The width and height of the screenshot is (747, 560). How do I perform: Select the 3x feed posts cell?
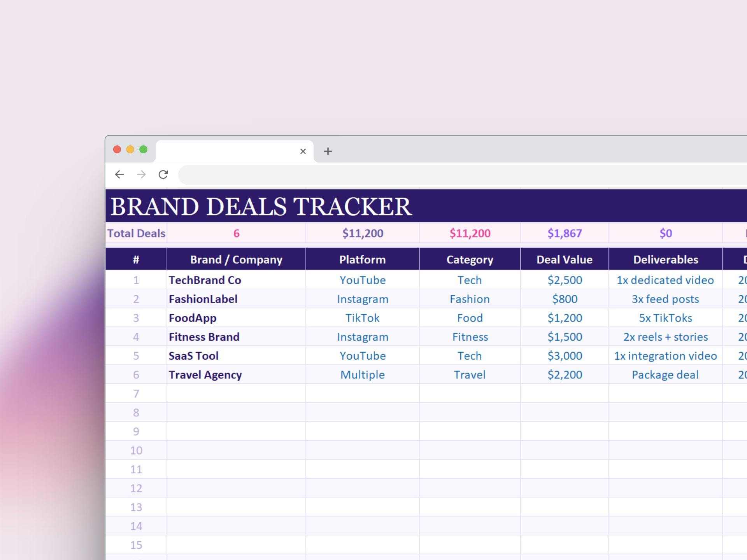[666, 299]
